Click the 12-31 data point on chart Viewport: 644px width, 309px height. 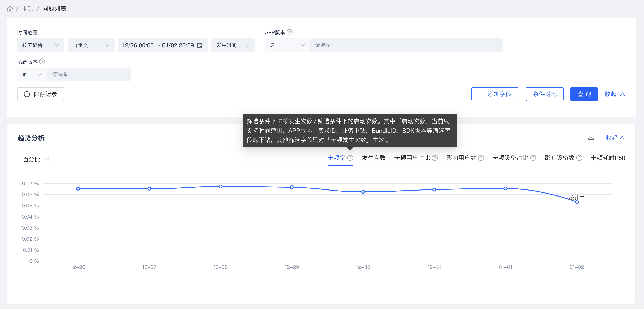click(x=434, y=190)
